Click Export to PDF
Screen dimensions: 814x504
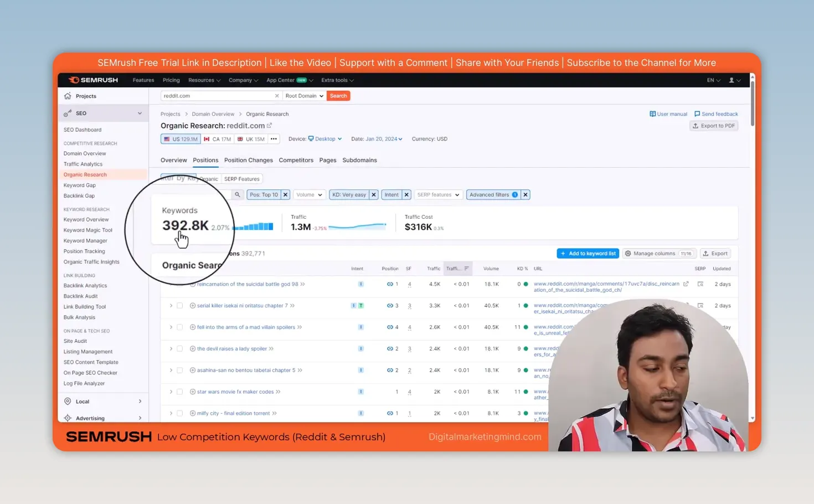[714, 126]
